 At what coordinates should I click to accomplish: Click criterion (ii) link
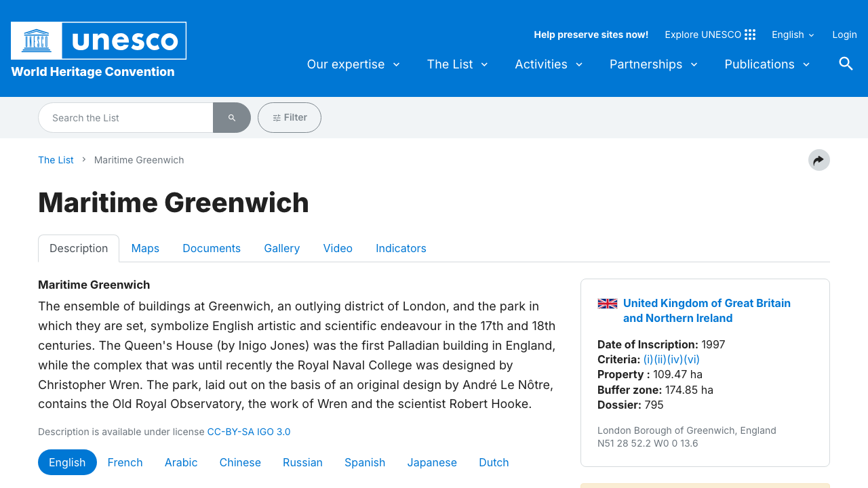(x=660, y=359)
